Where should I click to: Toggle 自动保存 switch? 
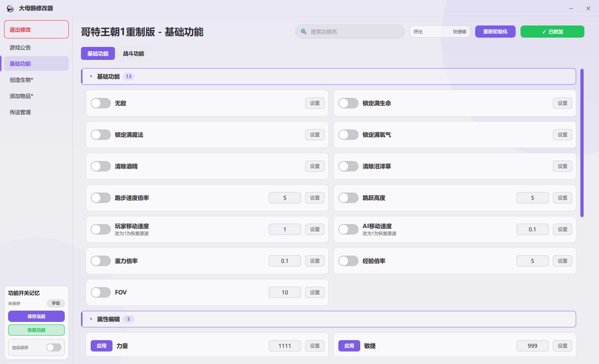pos(54,347)
